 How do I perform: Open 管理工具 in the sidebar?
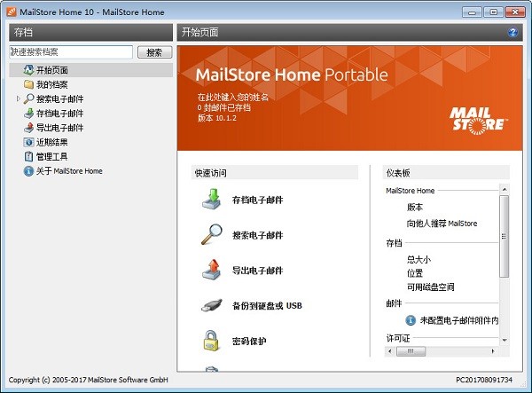click(52, 156)
